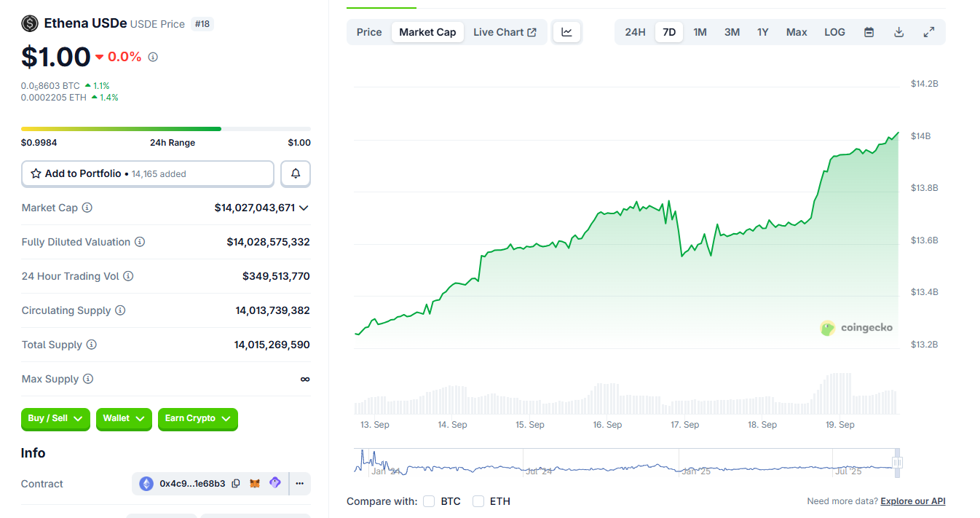This screenshot has height=518, width=980.
Task: Download the chart data
Action: point(898,32)
